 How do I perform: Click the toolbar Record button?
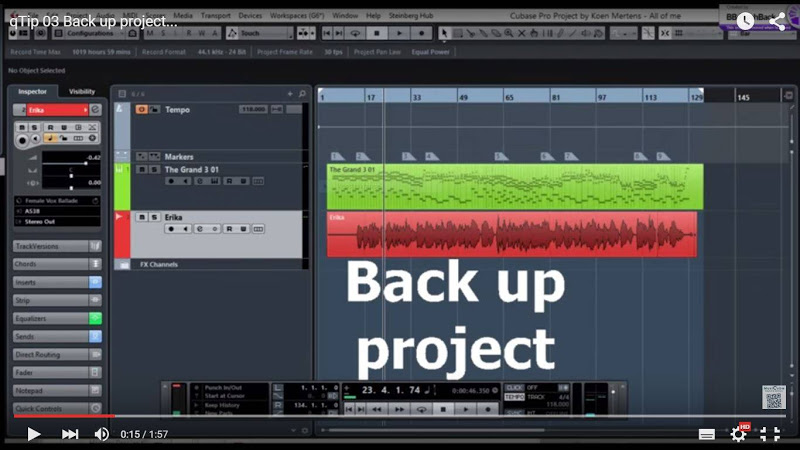[421, 33]
